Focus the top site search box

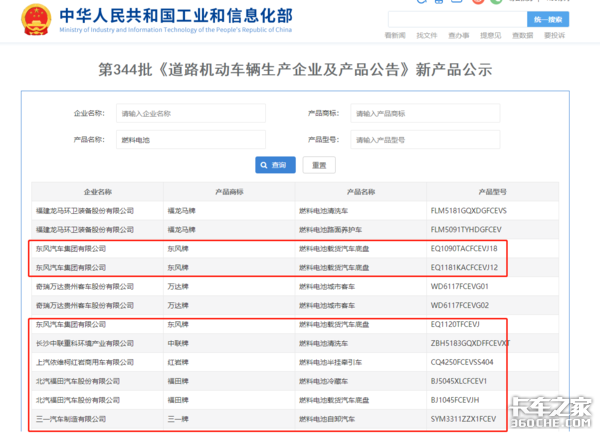click(458, 19)
